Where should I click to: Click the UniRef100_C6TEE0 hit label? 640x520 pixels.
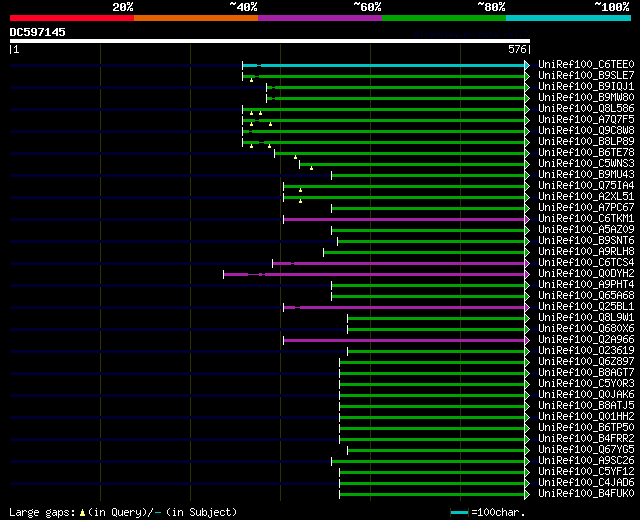click(x=586, y=64)
